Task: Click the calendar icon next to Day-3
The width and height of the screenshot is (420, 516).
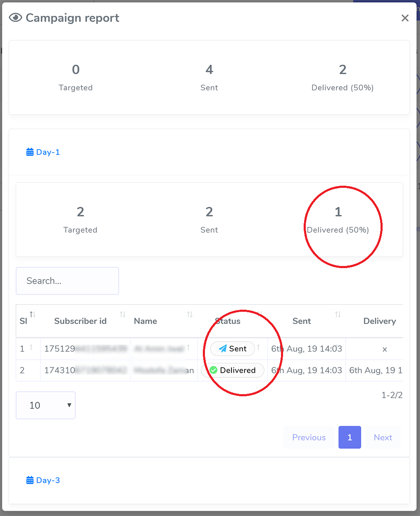Action: point(29,480)
